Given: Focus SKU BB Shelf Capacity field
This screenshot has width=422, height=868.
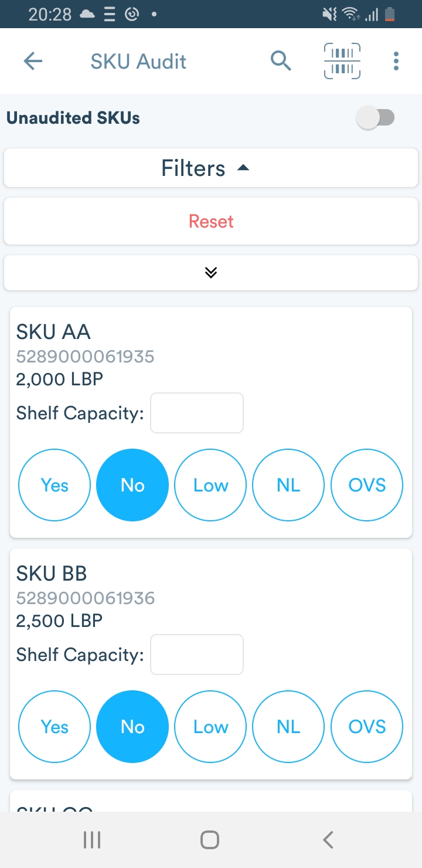Looking at the screenshot, I should click(197, 655).
